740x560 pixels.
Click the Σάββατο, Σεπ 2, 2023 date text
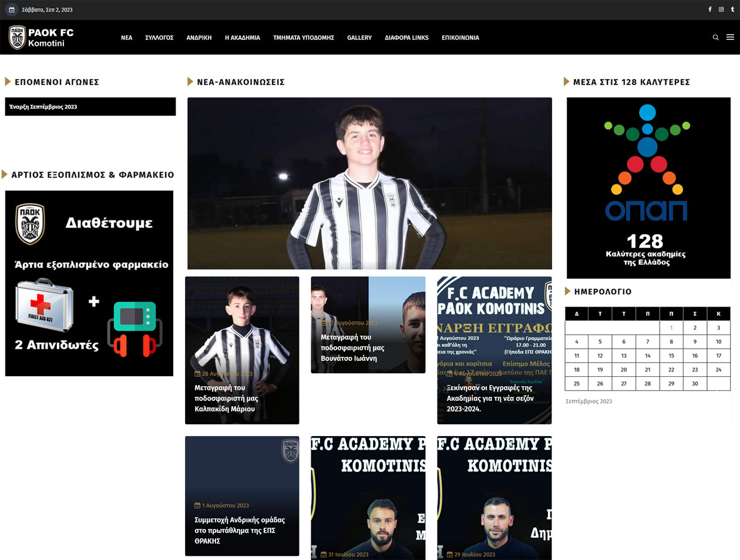pos(47,10)
